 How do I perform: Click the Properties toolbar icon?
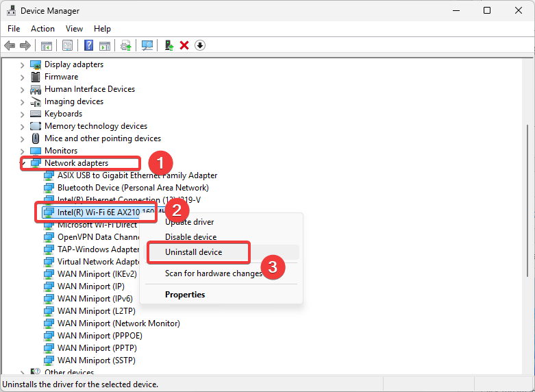(x=67, y=45)
